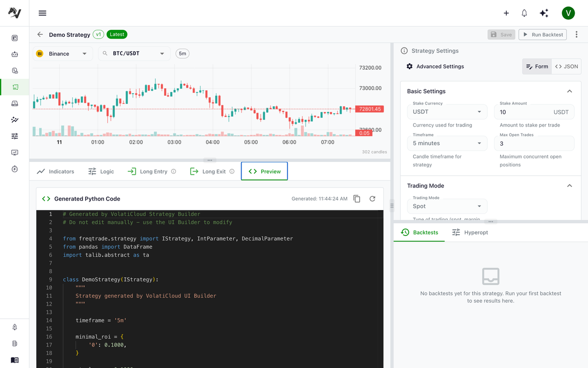
Task: Open the Long Exit tab
Action: 212,171
